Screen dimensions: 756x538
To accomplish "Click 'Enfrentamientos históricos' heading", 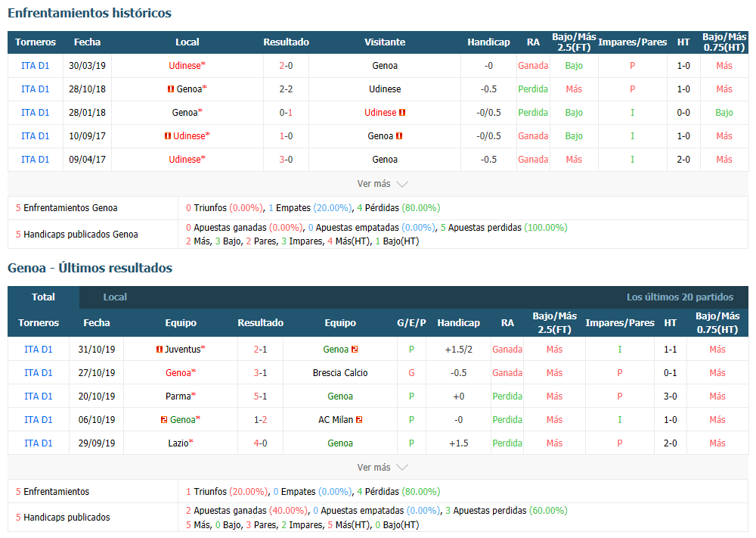I will pos(90,13).
